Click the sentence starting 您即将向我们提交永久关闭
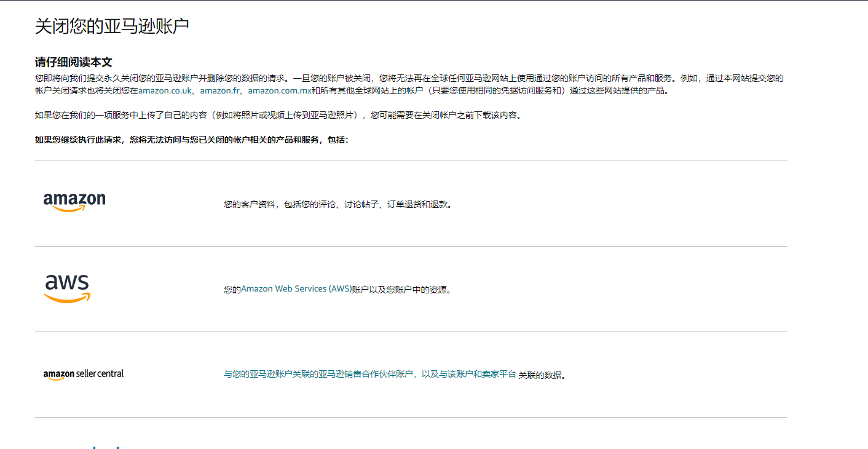Viewport: 868px width, 449px height. (409, 84)
